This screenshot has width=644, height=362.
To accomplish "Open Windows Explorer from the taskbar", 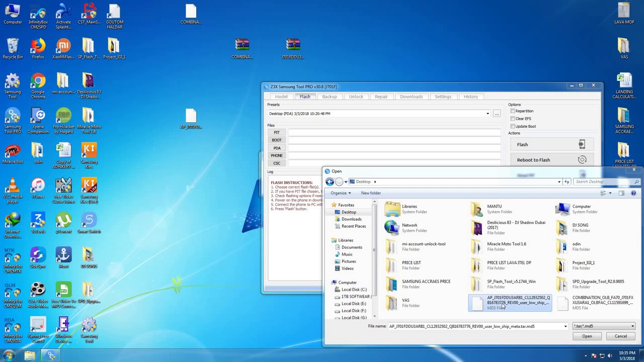I will tap(30, 356).
